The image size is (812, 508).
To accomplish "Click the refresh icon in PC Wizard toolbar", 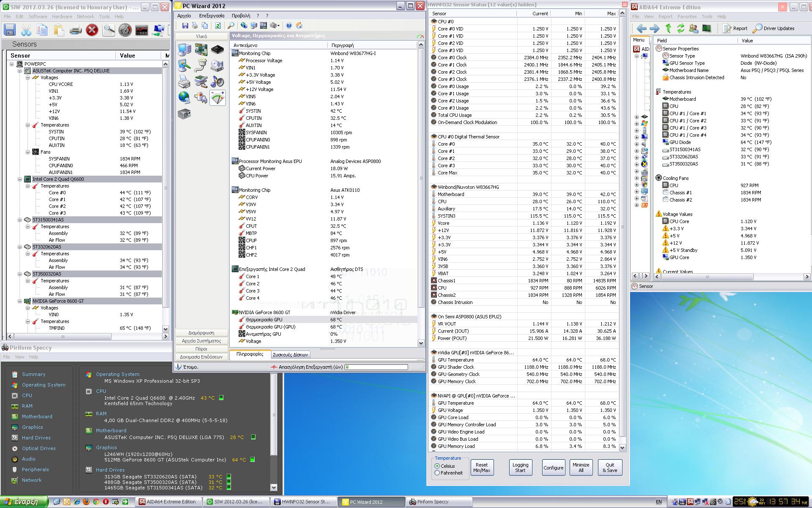I will pyautogui.click(x=218, y=25).
